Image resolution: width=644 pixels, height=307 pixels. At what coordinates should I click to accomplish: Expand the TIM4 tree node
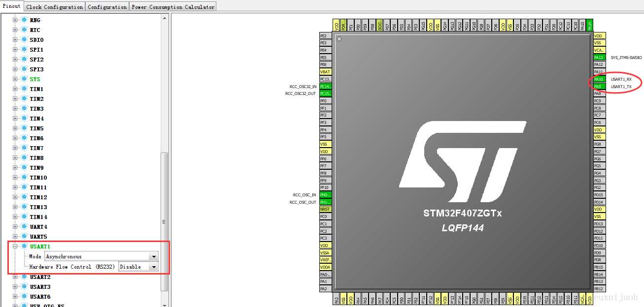[x=15, y=119]
